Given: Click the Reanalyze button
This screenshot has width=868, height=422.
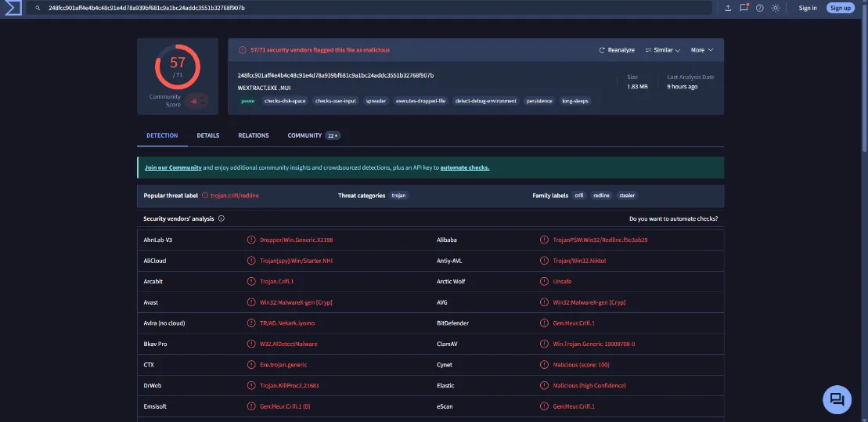Looking at the screenshot, I should [617, 50].
